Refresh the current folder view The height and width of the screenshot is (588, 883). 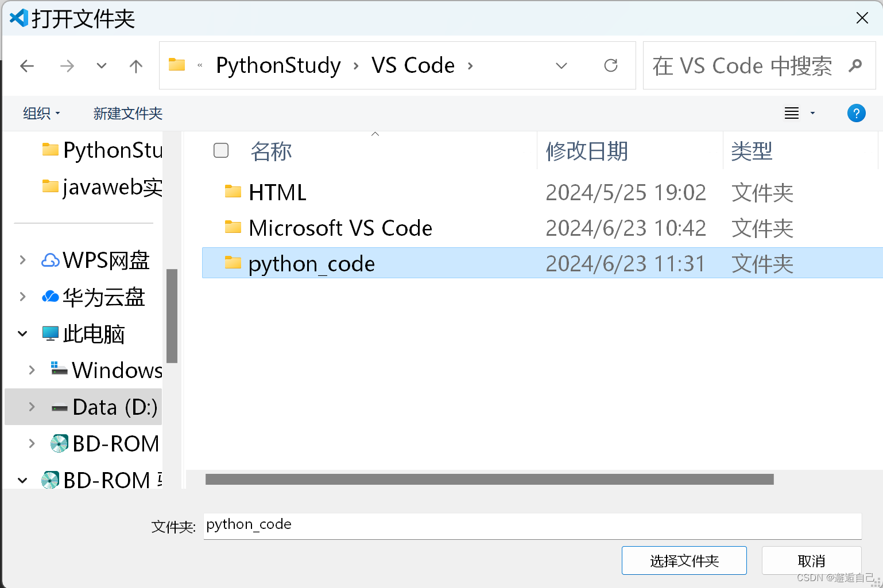611,65
